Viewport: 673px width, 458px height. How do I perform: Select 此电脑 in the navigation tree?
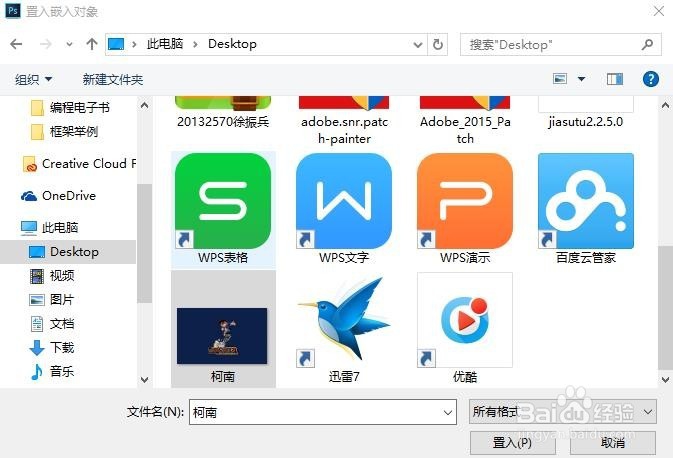click(49, 227)
